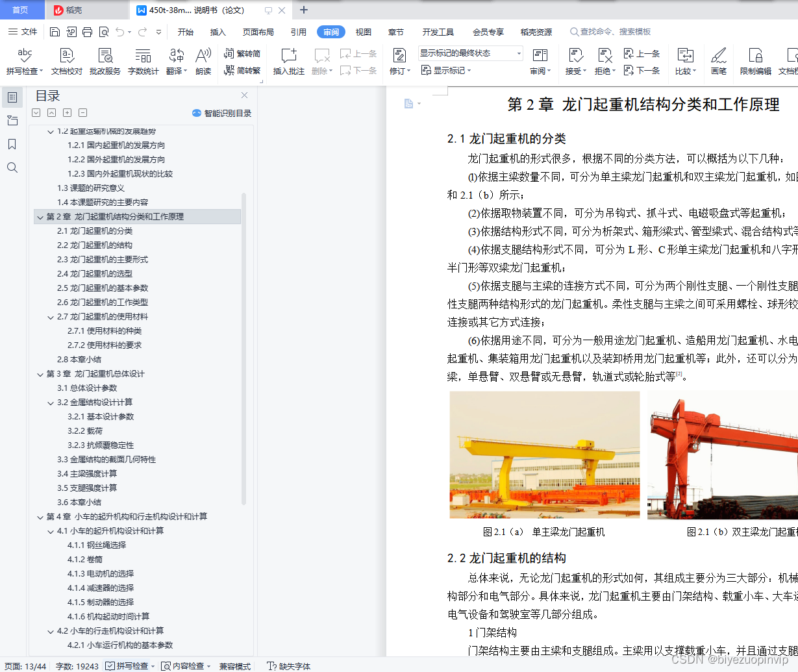Jump to 2.4 龙门起重机的选型 in outline

[x=95, y=274]
